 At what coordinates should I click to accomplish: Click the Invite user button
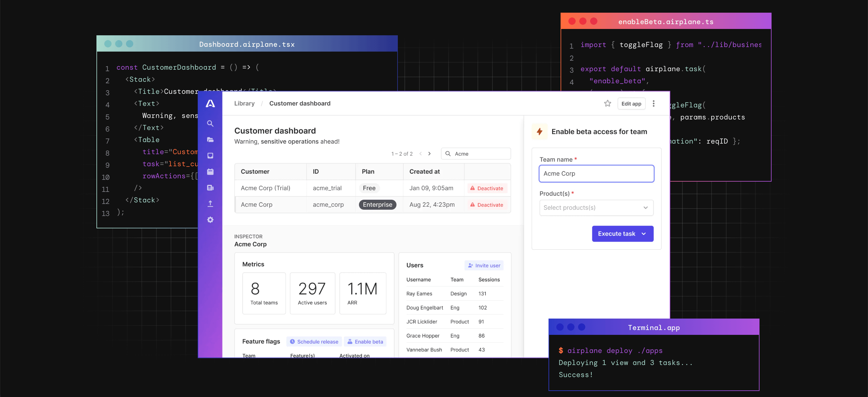(x=484, y=265)
